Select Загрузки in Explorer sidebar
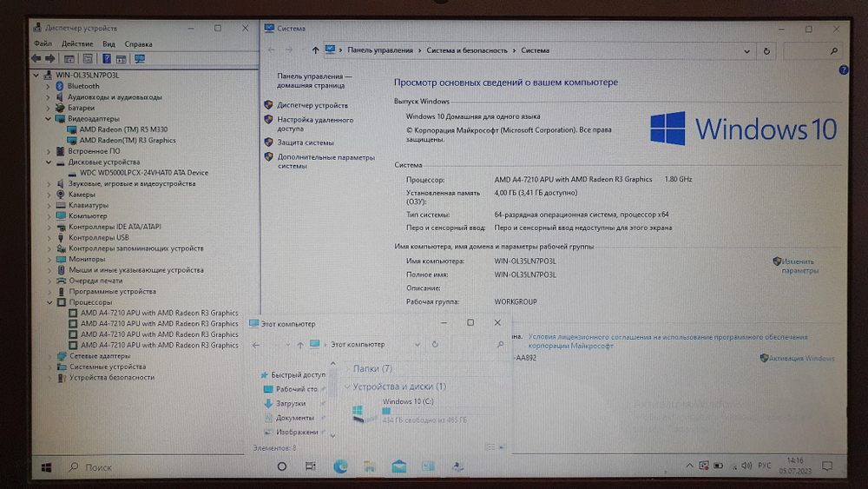Viewport: 868px width, 489px height. tap(291, 404)
